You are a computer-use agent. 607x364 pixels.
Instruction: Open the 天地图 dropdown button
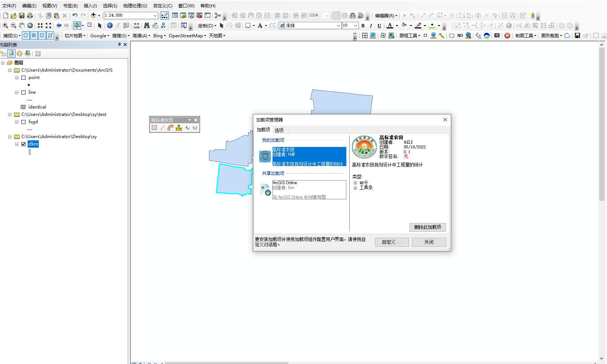tap(217, 35)
